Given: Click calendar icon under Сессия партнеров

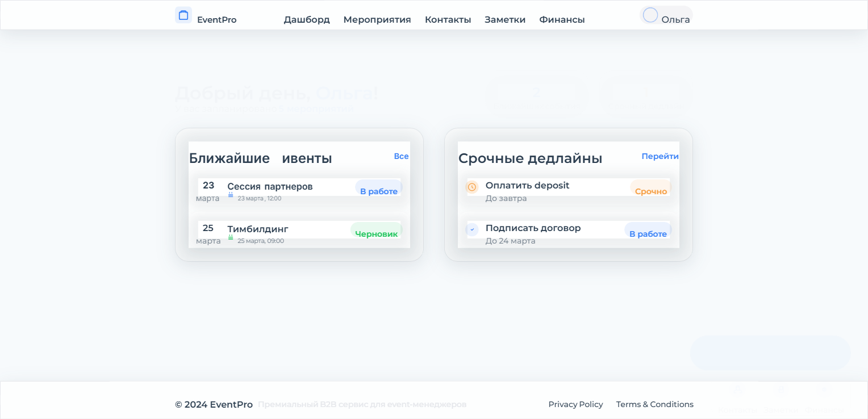Looking at the screenshot, I should (x=231, y=195).
